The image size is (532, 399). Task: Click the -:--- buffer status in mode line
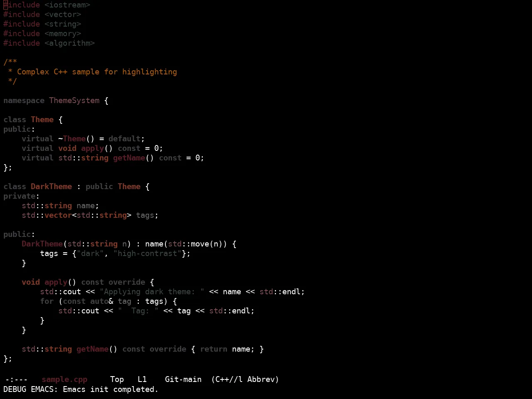(x=16, y=379)
